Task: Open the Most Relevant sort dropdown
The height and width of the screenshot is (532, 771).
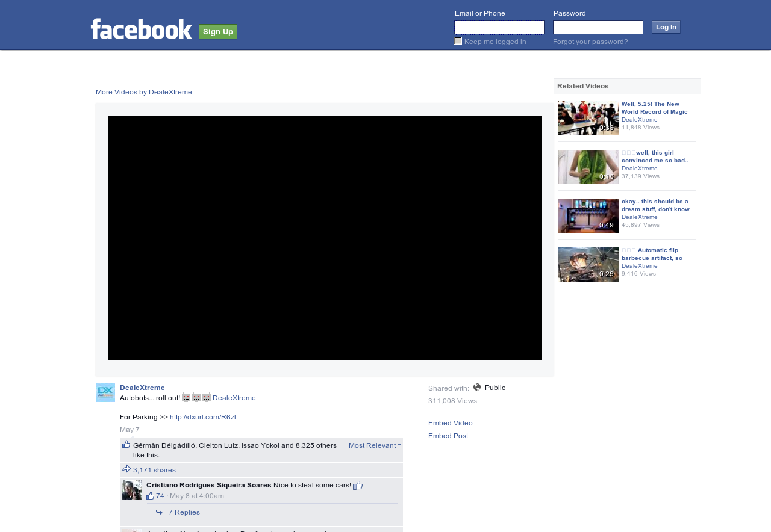Action: (x=375, y=445)
